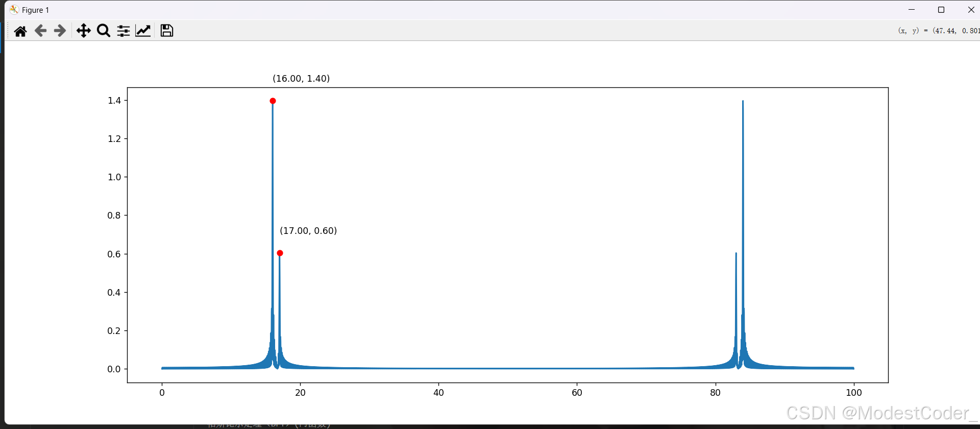Save the figure using the disk icon
The width and height of the screenshot is (980, 429).
pos(166,31)
